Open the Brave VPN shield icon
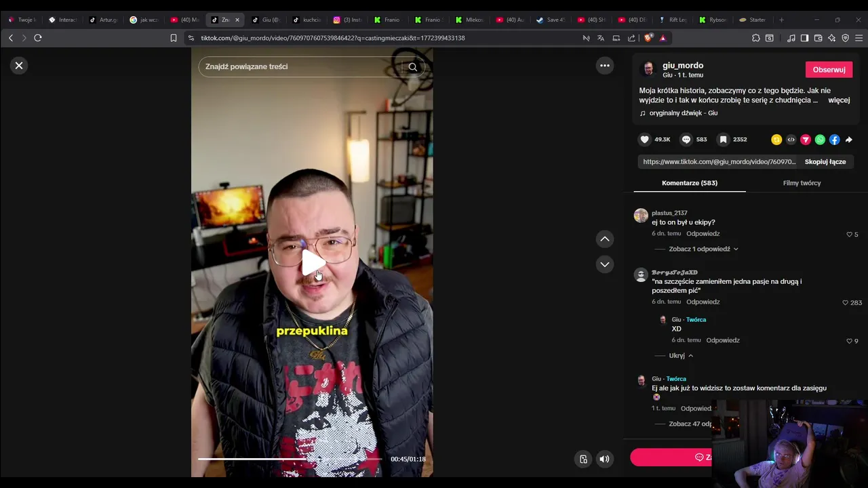This screenshot has width=868, height=488. pyautogui.click(x=845, y=38)
